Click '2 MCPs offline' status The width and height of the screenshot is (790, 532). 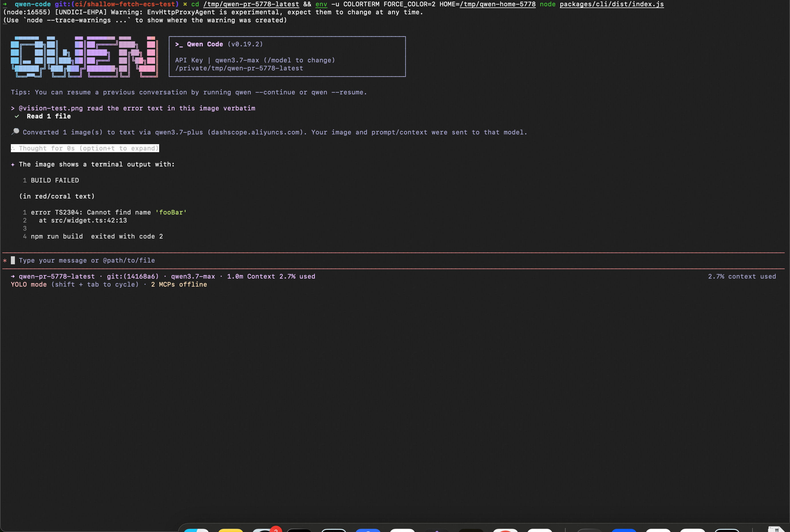click(x=179, y=285)
